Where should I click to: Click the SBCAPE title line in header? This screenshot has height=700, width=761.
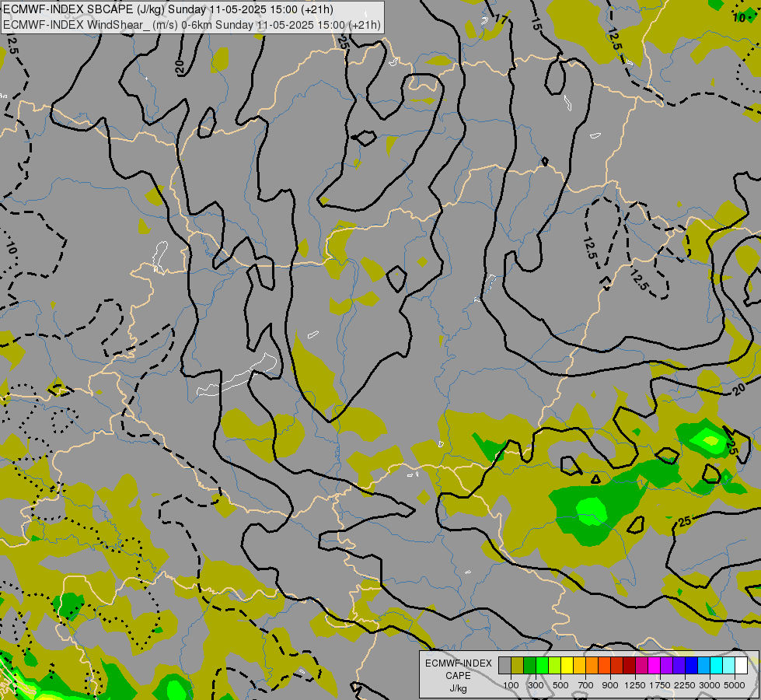[168, 9]
